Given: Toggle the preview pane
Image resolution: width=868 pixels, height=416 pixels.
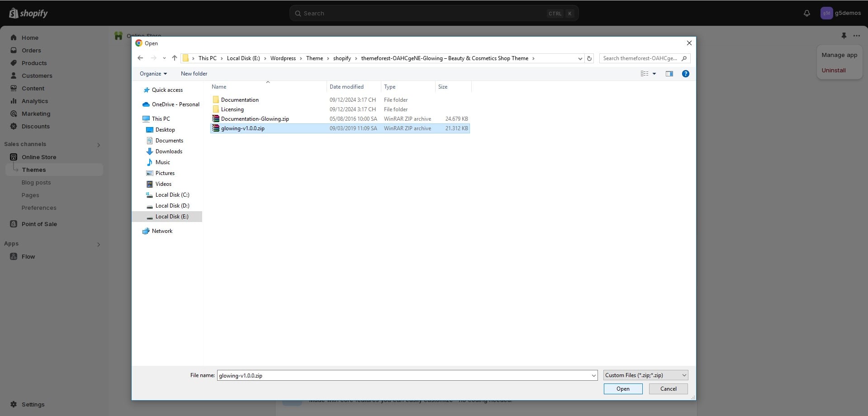Looking at the screenshot, I should pyautogui.click(x=669, y=74).
